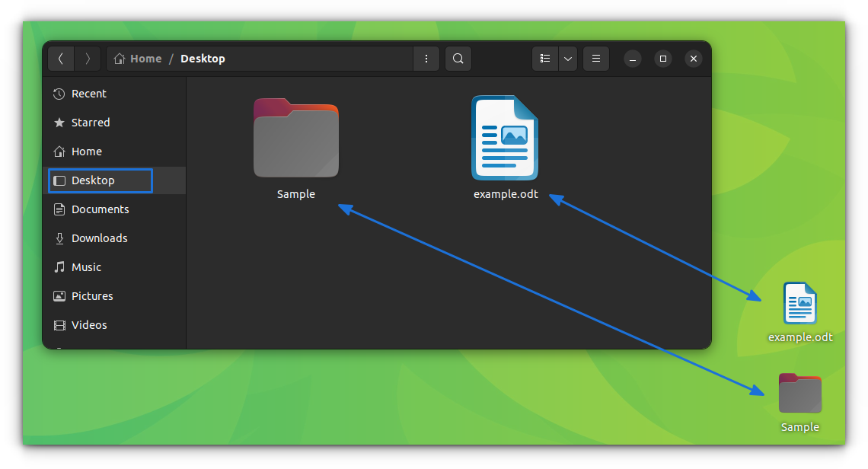Open the path bar three-dot menu
The height and width of the screenshot is (469, 868).
(426, 58)
